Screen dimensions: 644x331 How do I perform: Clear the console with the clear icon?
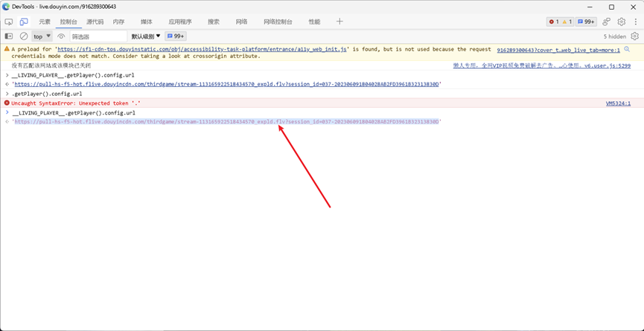coord(24,36)
